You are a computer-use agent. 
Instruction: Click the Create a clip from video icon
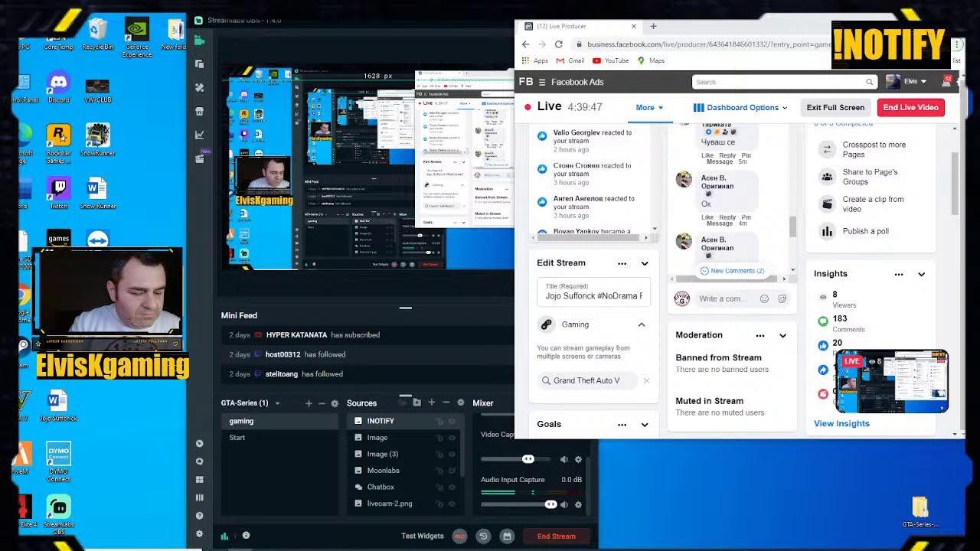click(x=827, y=204)
